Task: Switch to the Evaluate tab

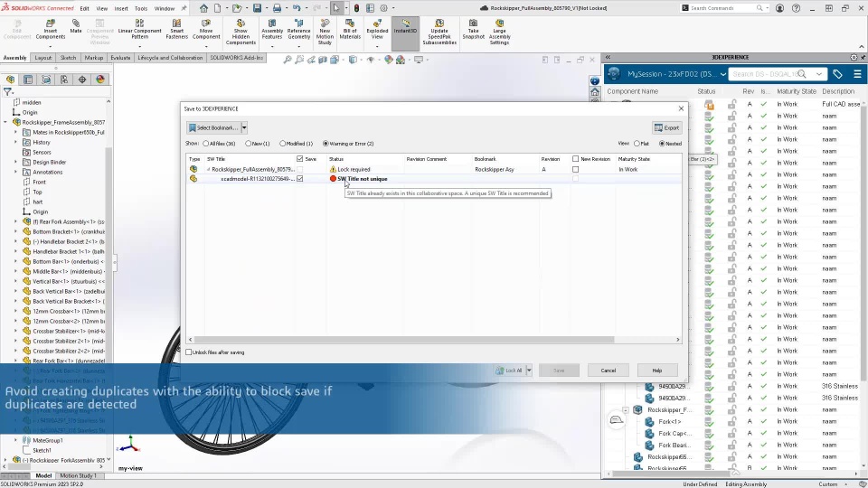Action: pyautogui.click(x=120, y=58)
